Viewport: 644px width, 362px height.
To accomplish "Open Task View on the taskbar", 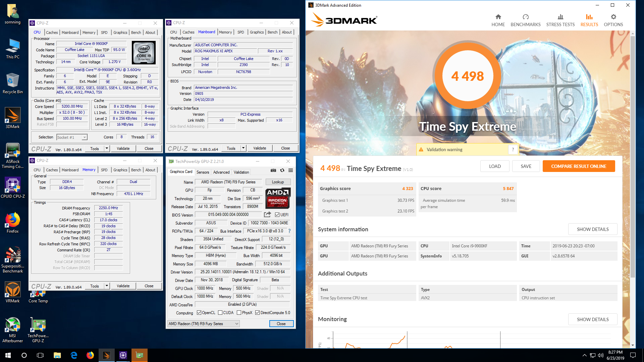I will point(40,355).
